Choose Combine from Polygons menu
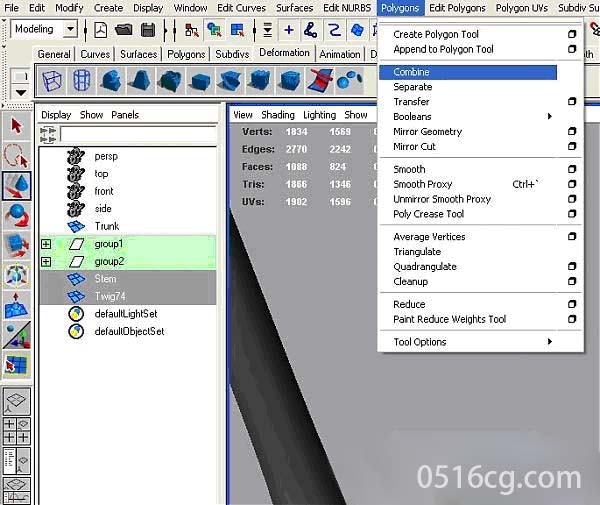Image resolution: width=600 pixels, height=505 pixels. [x=468, y=72]
